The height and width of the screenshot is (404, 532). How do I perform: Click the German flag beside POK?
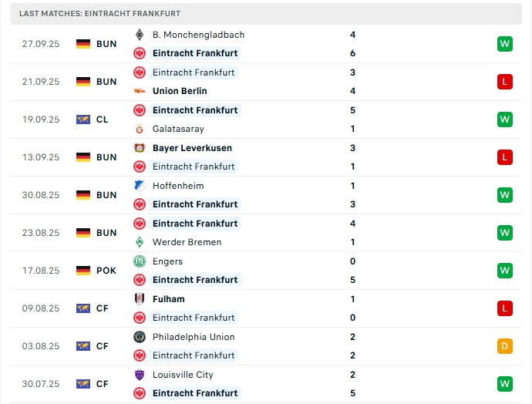(x=83, y=271)
